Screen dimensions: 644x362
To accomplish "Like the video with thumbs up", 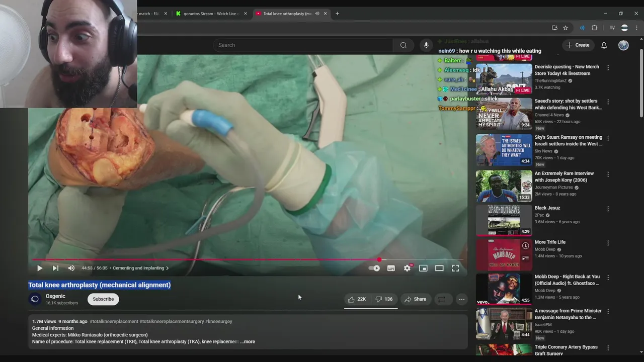I will click(x=357, y=299).
